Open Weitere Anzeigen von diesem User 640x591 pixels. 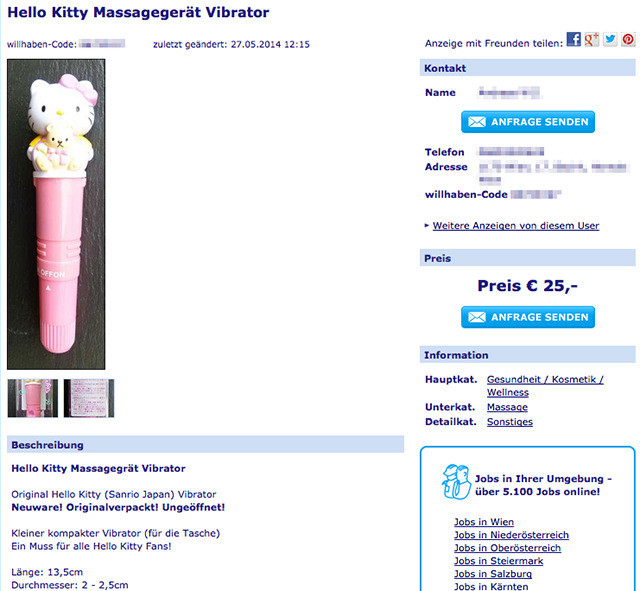tap(516, 226)
